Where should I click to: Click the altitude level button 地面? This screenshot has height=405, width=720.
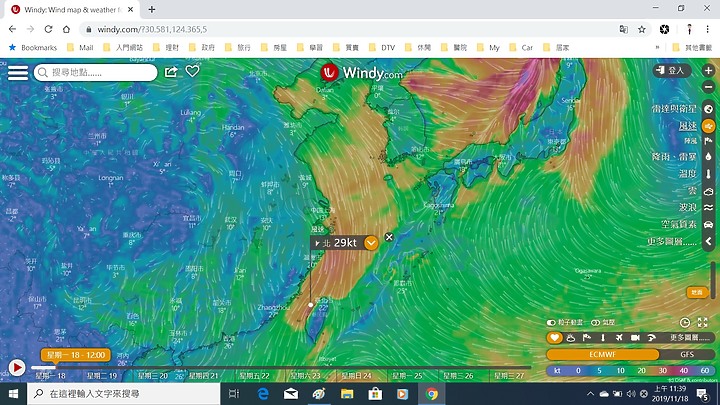point(697,292)
